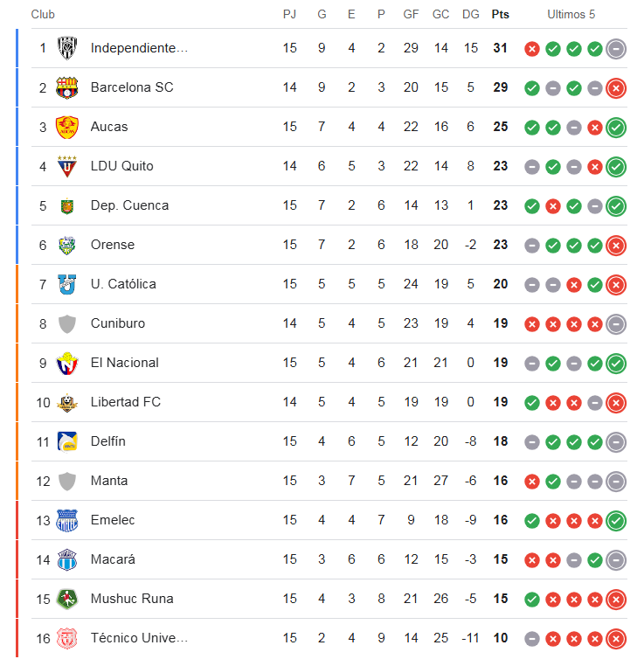This screenshot has width=644, height=666.
Task: Open the Mushuc Runa green badge
Action: pos(67,599)
